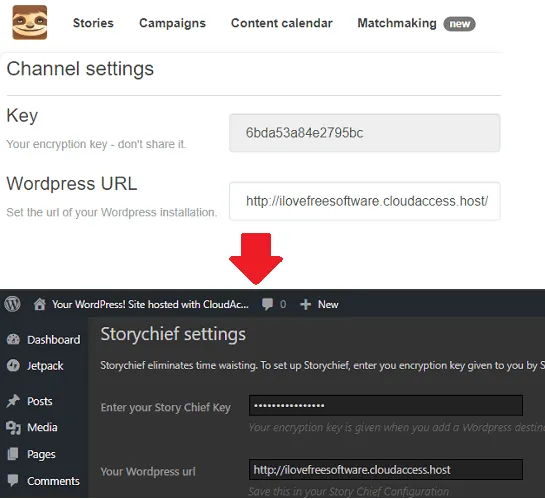This screenshot has height=499, width=545.
Task: Open 'Your WordPress! Site hosted with CloudAc...' link
Action: click(x=150, y=304)
